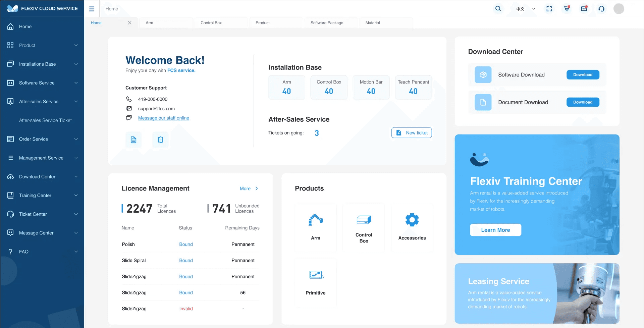This screenshot has width=644, height=328.
Task: Click the remaining days value 56
Action: coord(243,292)
